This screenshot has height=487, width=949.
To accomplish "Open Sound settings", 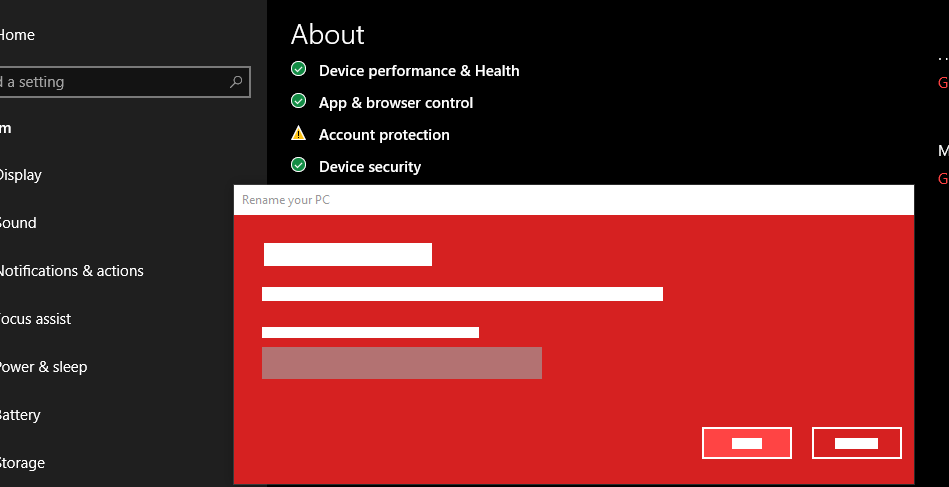I will tap(18, 223).
